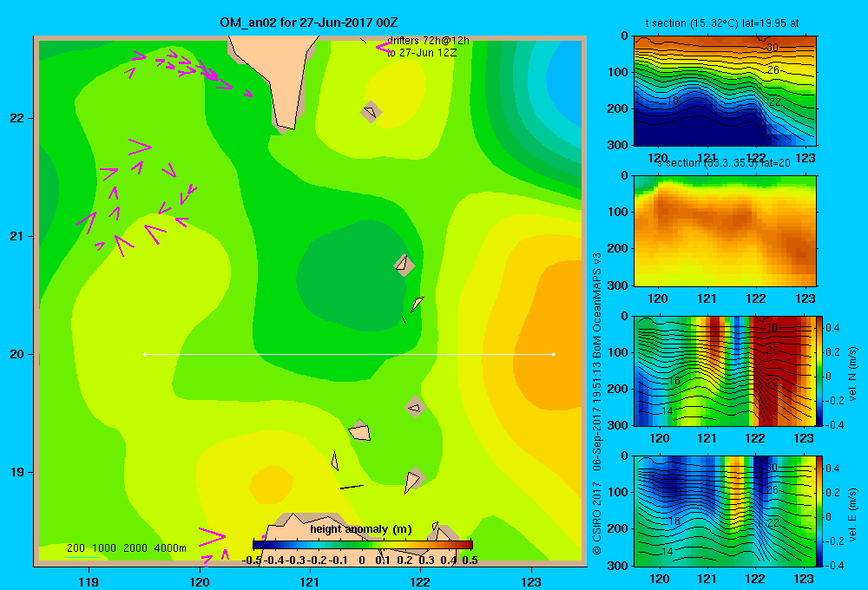Click the 's section' lat=20 title
Screen dimensions: 868x590
[x=724, y=163]
